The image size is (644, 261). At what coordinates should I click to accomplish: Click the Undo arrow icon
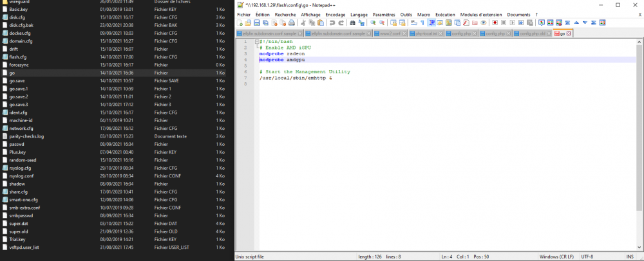(332, 23)
